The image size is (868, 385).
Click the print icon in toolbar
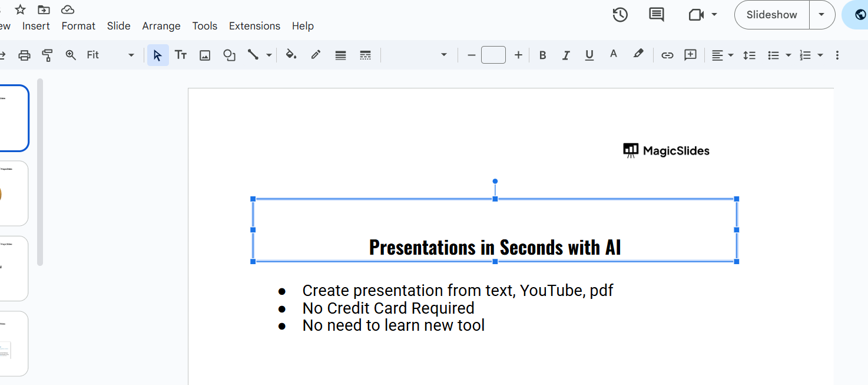24,55
